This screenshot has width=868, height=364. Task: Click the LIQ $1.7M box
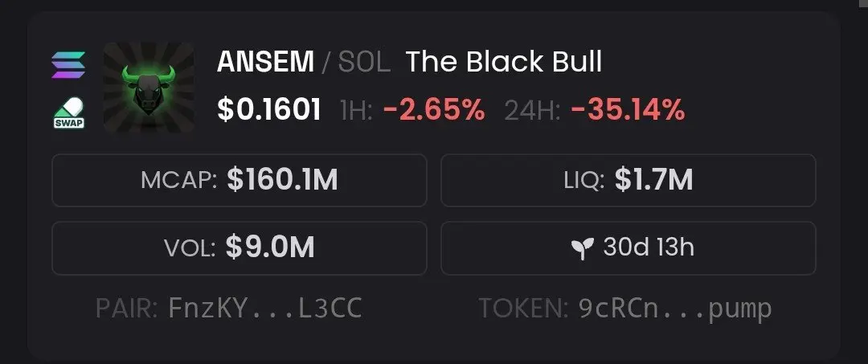pyautogui.click(x=628, y=180)
